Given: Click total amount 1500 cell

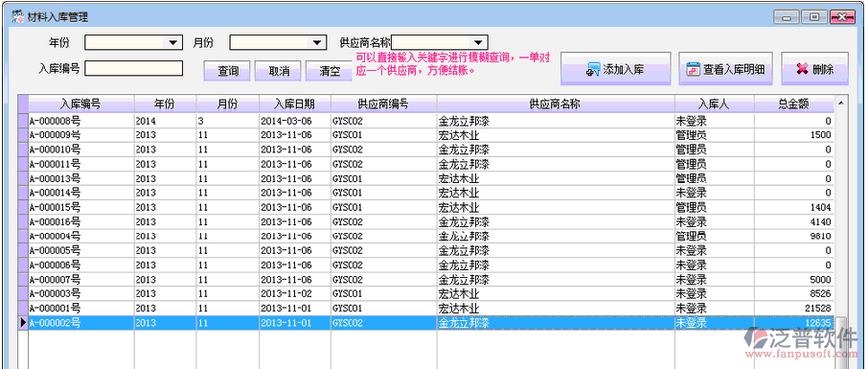Looking at the screenshot, I should (x=794, y=135).
